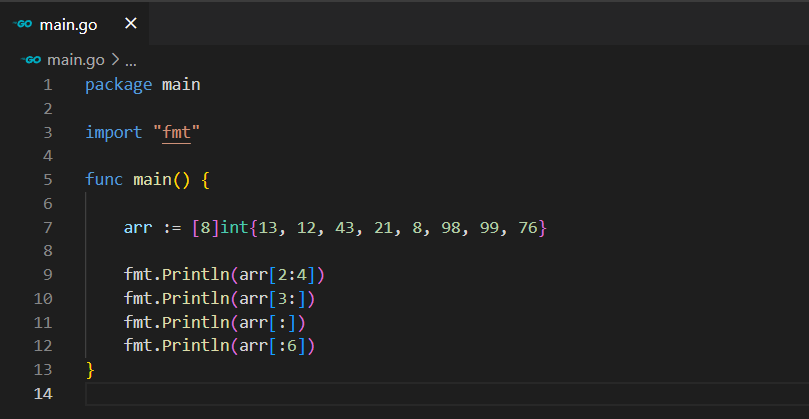The height and width of the screenshot is (419, 809).
Task: Click the Go file icon in the main.go tab
Action: 23,24
